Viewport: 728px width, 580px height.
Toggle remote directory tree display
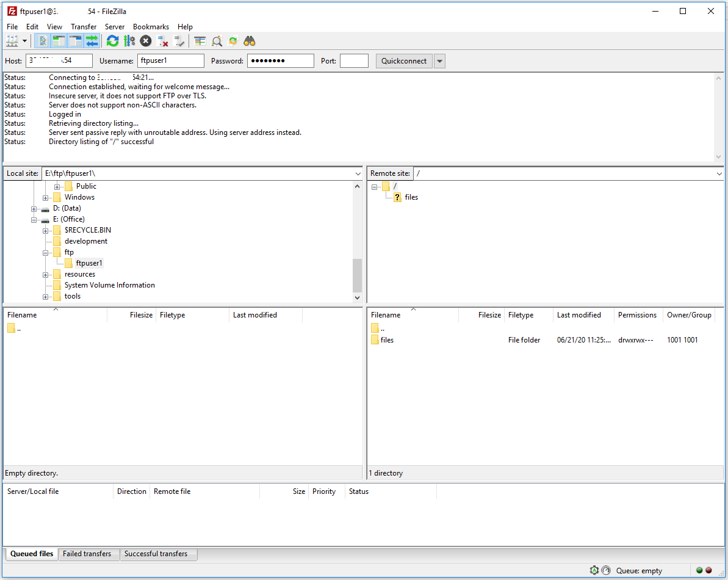75,42
